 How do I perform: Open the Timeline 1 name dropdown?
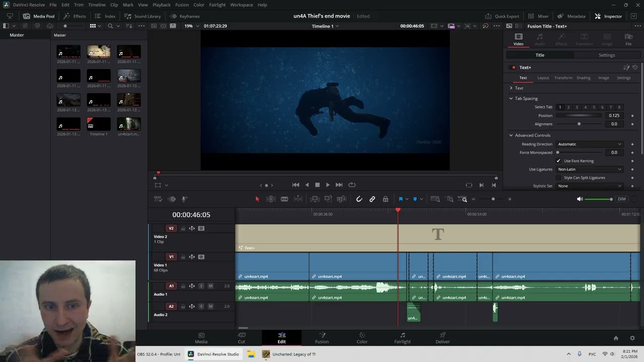(x=325, y=26)
